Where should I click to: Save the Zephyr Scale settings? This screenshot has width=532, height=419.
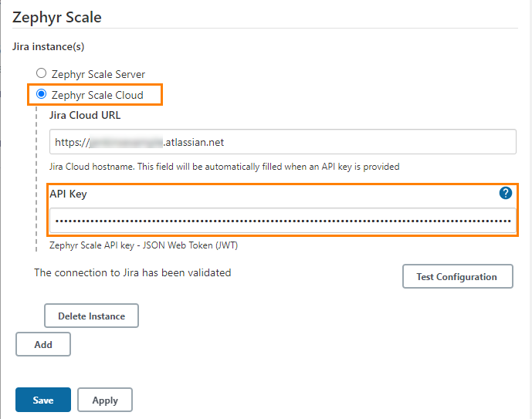coord(43,400)
